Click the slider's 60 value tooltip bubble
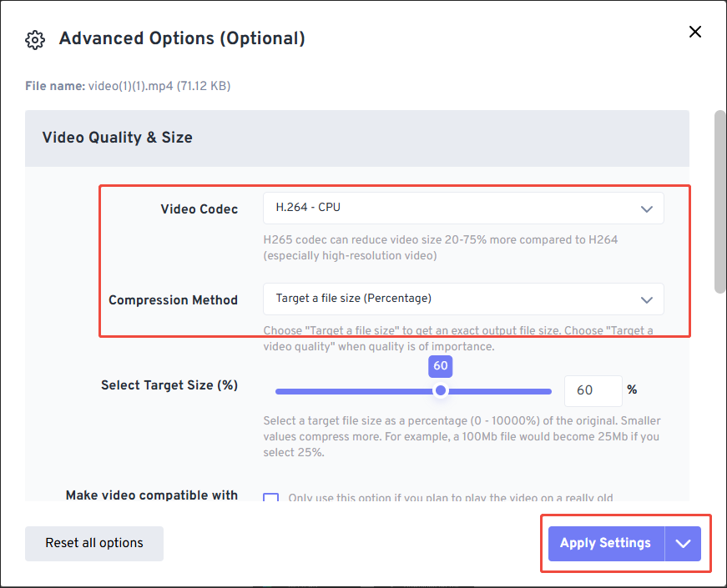Screen dimensions: 727x588 441,365
